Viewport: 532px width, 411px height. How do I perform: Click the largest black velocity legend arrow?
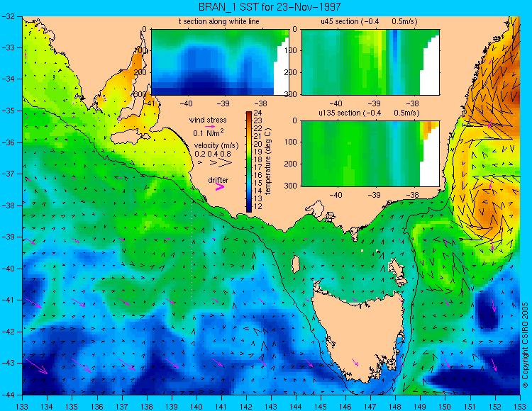tap(225, 163)
